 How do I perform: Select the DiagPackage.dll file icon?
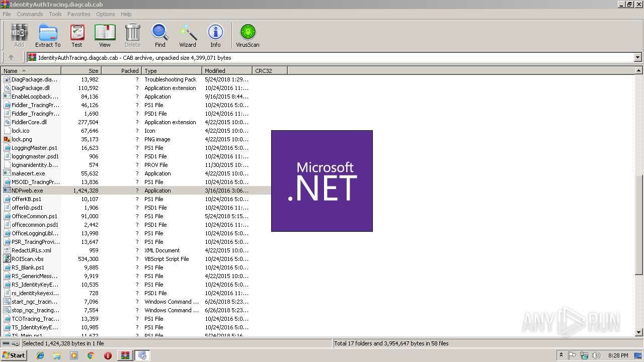(7, 88)
